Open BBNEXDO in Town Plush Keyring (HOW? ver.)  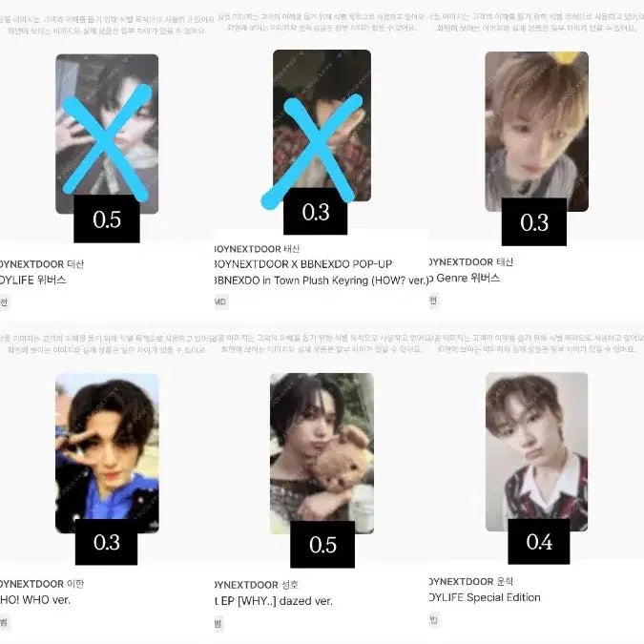(x=322, y=280)
